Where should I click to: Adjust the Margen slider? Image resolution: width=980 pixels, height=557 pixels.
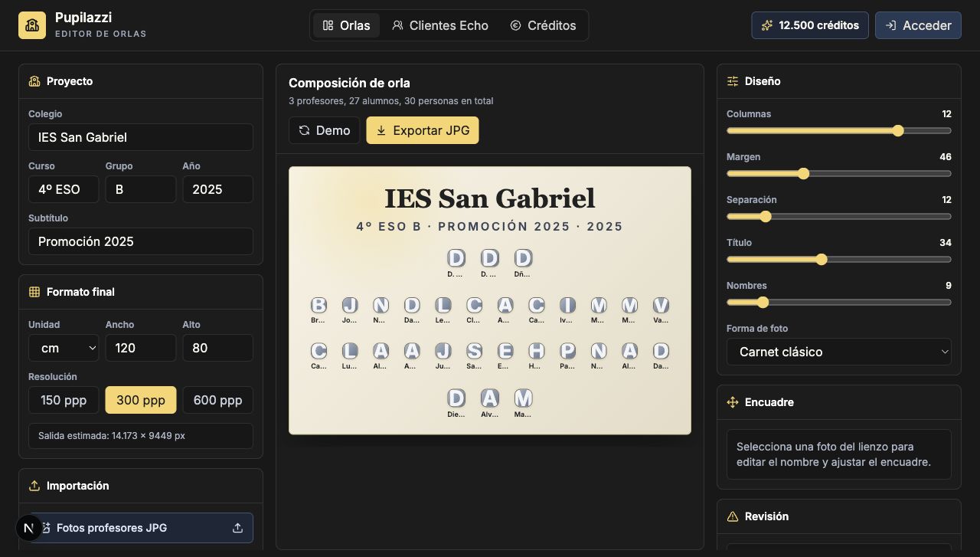click(839, 174)
